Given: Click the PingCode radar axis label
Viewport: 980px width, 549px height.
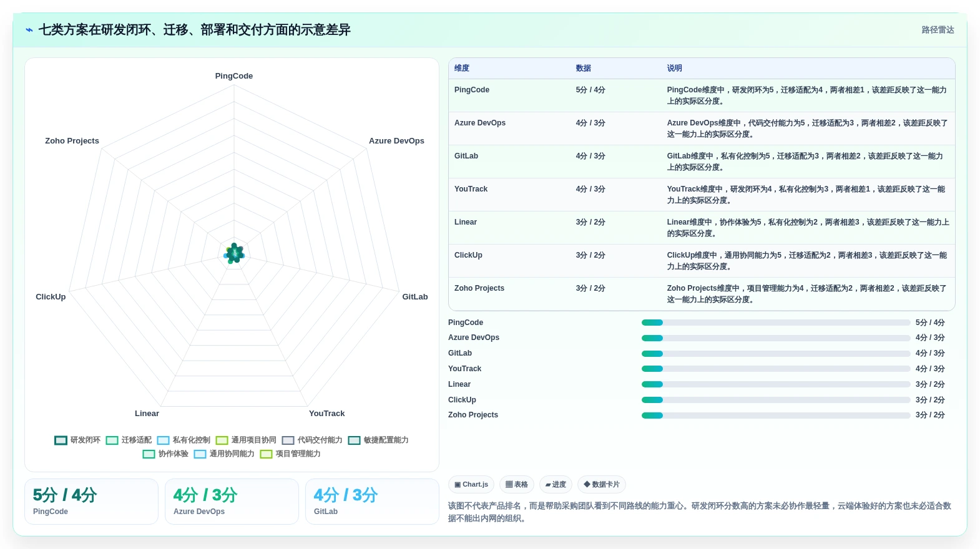Looking at the screenshot, I should click(234, 76).
